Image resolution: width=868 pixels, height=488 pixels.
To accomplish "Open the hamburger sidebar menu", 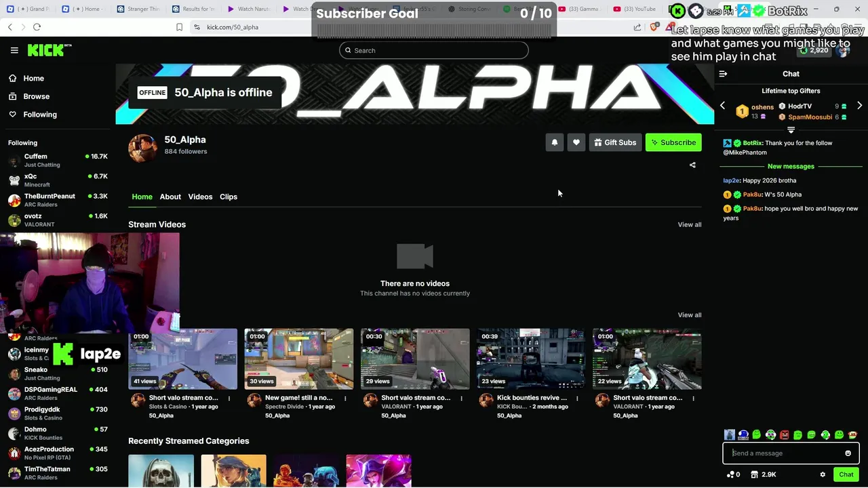I will 14,50.
